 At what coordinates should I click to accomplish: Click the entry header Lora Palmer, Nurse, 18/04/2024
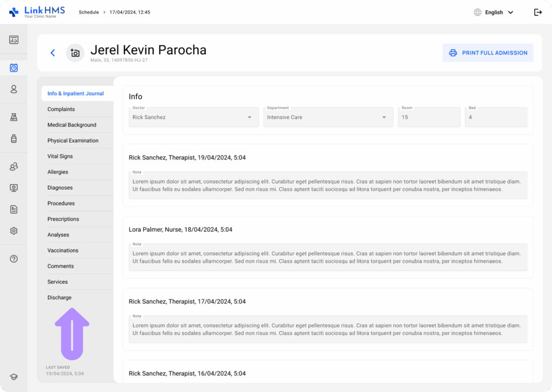point(180,229)
